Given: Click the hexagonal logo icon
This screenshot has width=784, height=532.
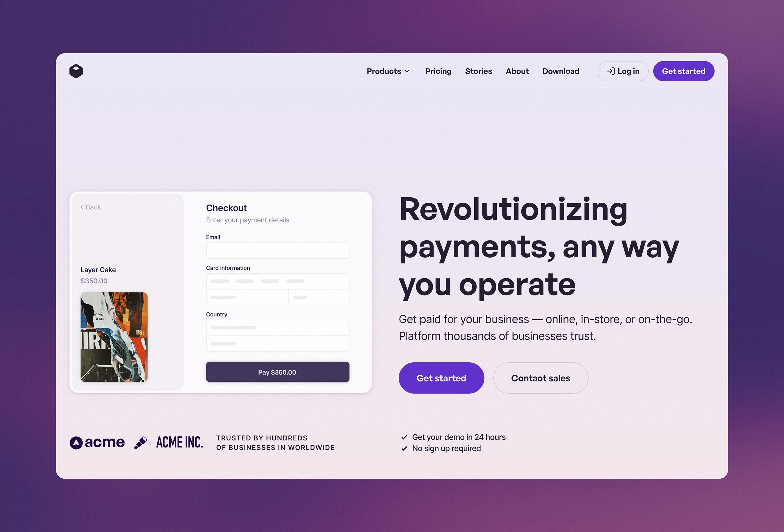Looking at the screenshot, I should click(76, 70).
